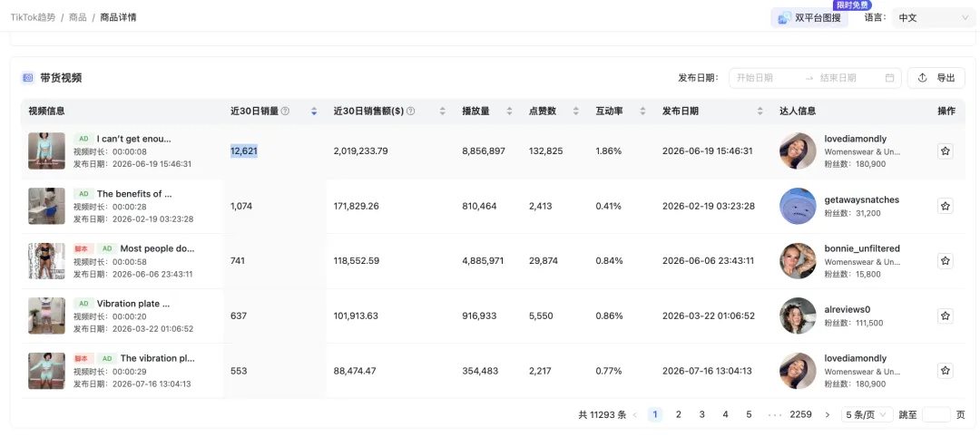Image resolution: width=980 pixels, height=437 pixels.
Task: Click engagement rate 0.41%
Action: click(609, 206)
